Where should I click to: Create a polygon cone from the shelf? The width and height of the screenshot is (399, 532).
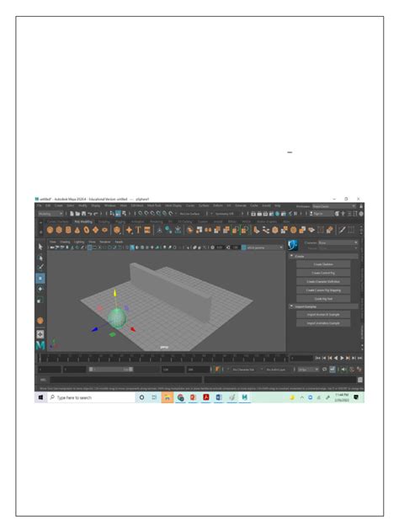77,230
